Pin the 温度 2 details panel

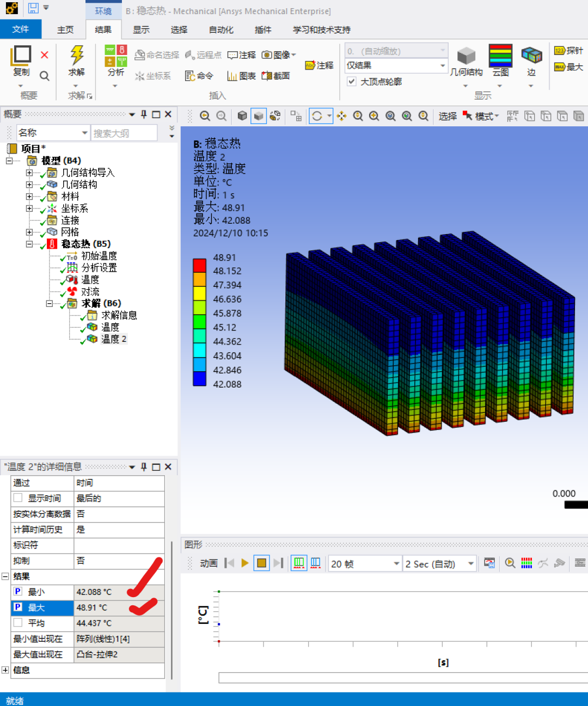point(144,467)
